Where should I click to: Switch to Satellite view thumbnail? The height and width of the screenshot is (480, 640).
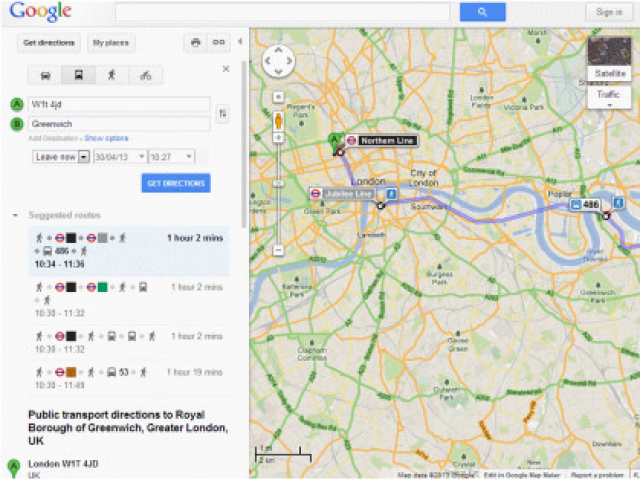point(609,58)
